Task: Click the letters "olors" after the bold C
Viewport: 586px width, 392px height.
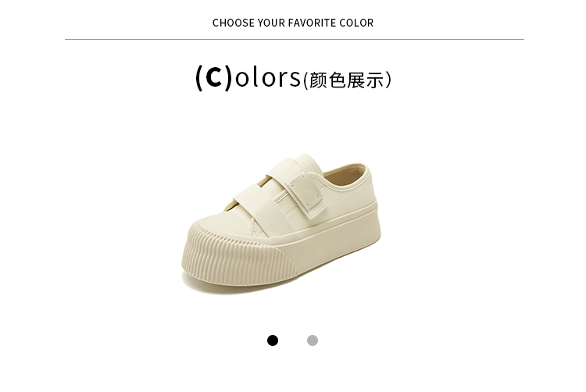Action: pyautogui.click(x=268, y=78)
